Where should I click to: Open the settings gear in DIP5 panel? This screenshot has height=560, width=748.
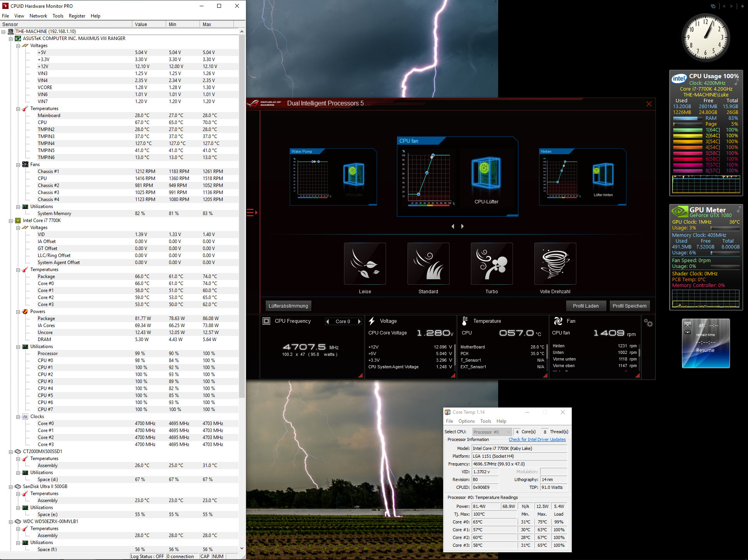(x=648, y=323)
